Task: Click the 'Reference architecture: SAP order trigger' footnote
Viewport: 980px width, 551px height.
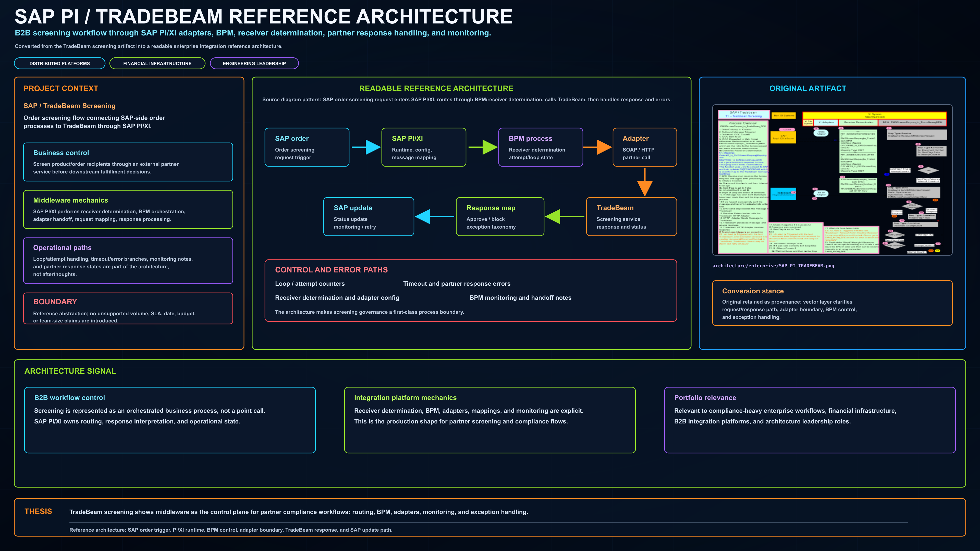Action: click(230, 530)
